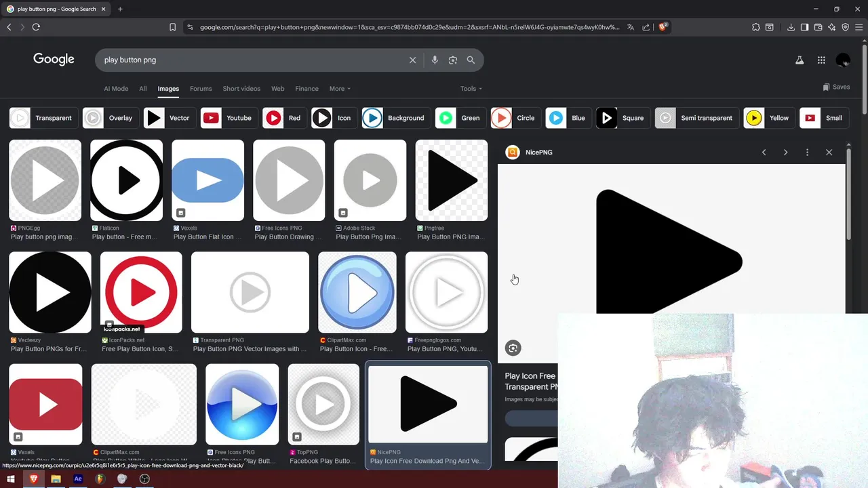The image size is (868, 488).
Task: Filter images by the Youtube chip
Action: pyautogui.click(x=229, y=118)
